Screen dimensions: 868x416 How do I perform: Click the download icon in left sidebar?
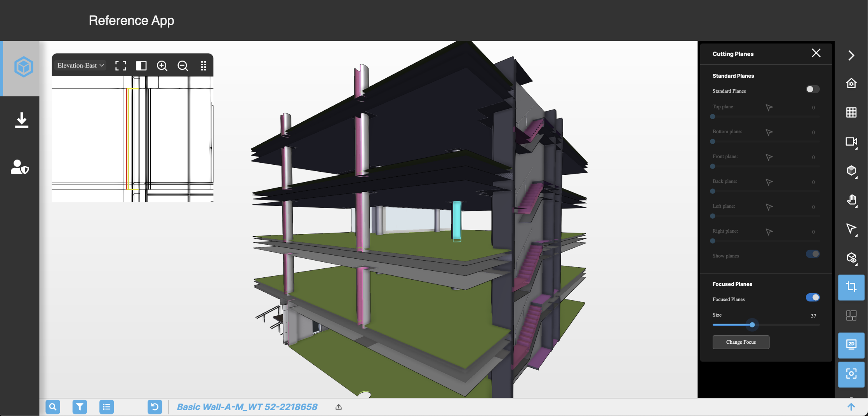(21, 120)
